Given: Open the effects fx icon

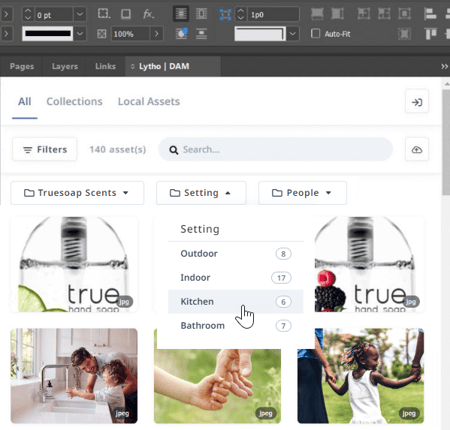Looking at the screenshot, I should [148, 14].
